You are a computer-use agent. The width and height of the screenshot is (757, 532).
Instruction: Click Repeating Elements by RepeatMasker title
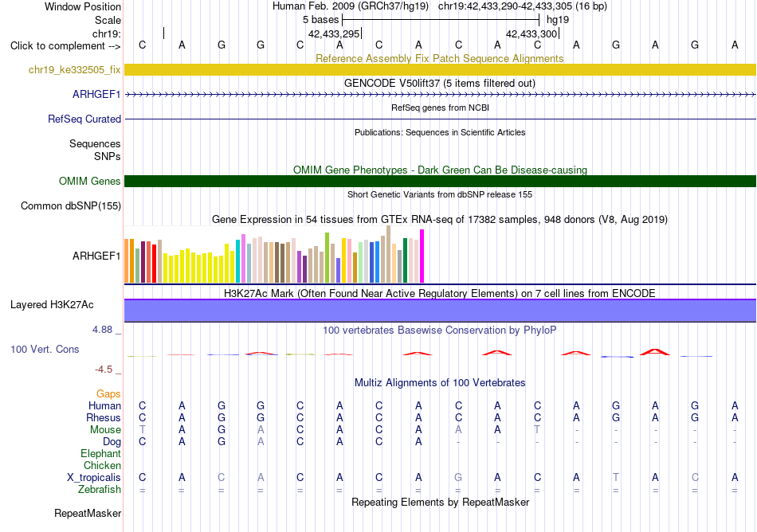click(440, 502)
